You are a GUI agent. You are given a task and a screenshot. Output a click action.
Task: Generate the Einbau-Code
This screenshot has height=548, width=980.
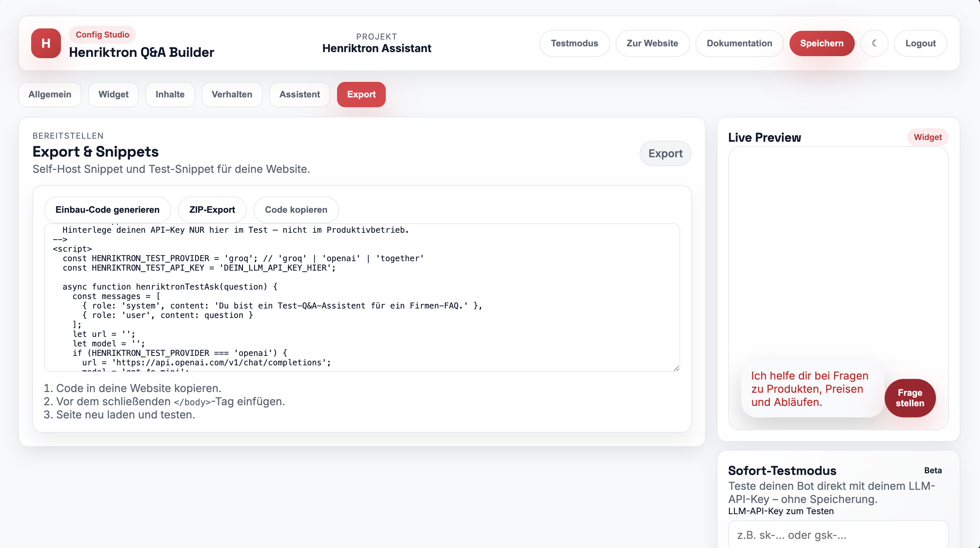pyautogui.click(x=107, y=209)
